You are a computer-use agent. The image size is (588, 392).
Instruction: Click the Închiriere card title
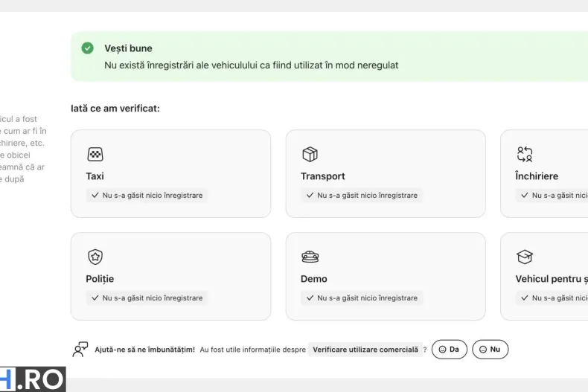pos(537,176)
